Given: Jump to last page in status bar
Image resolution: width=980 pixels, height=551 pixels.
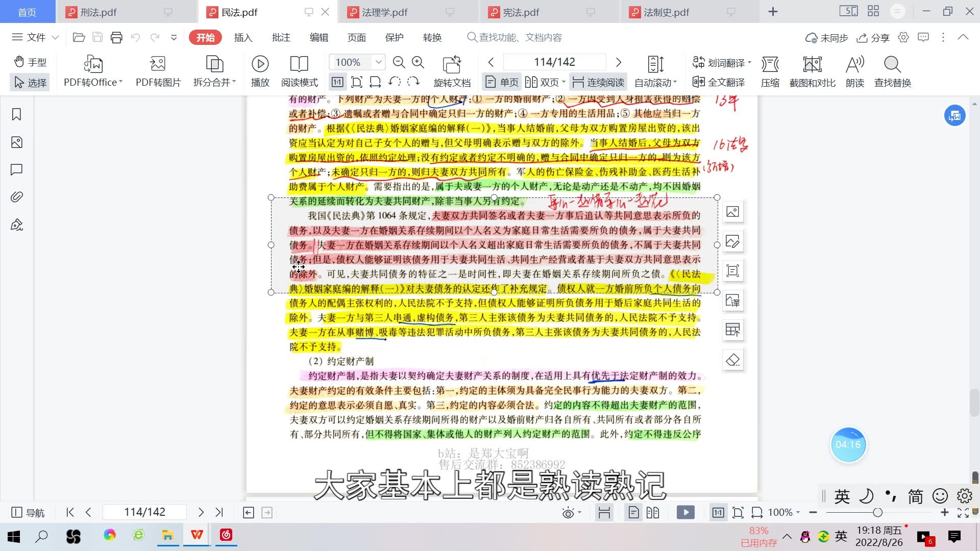Looking at the screenshot, I should (219, 512).
